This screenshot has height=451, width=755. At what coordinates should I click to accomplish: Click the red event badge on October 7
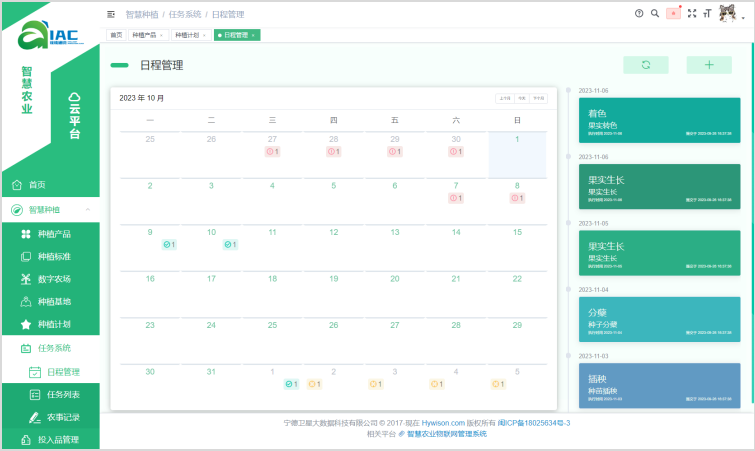[x=456, y=198]
